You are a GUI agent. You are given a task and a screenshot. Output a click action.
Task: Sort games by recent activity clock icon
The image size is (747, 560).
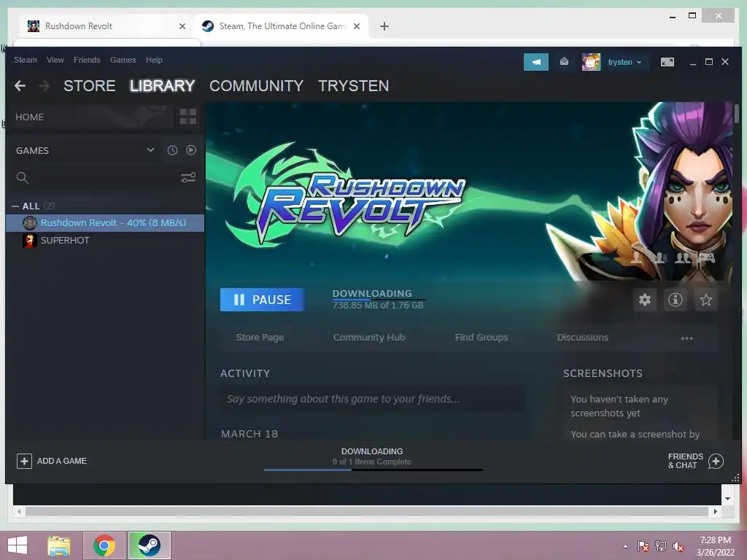[x=172, y=150]
